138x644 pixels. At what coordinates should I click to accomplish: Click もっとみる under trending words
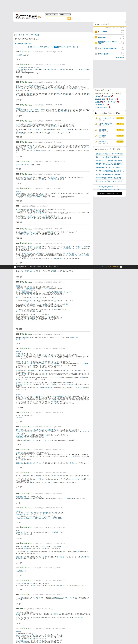tap(120, 58)
